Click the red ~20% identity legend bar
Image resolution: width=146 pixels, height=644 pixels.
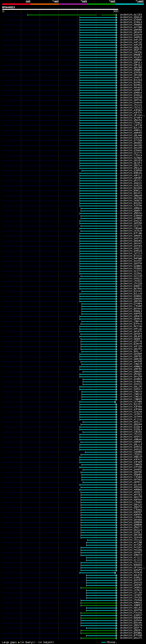[16, 4]
